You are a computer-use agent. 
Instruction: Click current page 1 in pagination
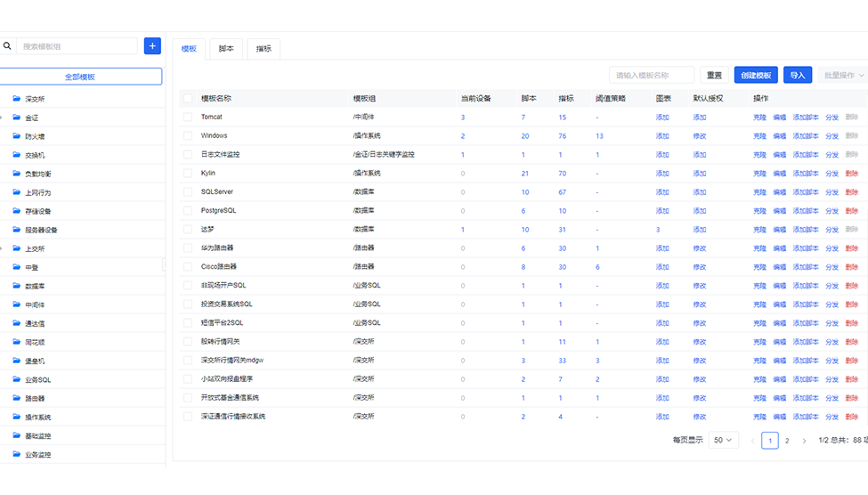click(770, 440)
